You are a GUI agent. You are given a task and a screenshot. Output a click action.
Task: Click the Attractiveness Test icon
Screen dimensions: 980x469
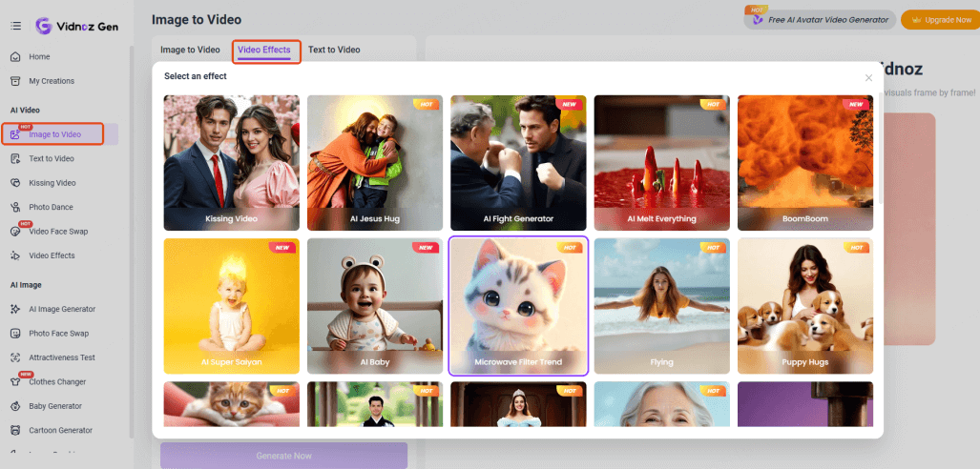tap(15, 357)
